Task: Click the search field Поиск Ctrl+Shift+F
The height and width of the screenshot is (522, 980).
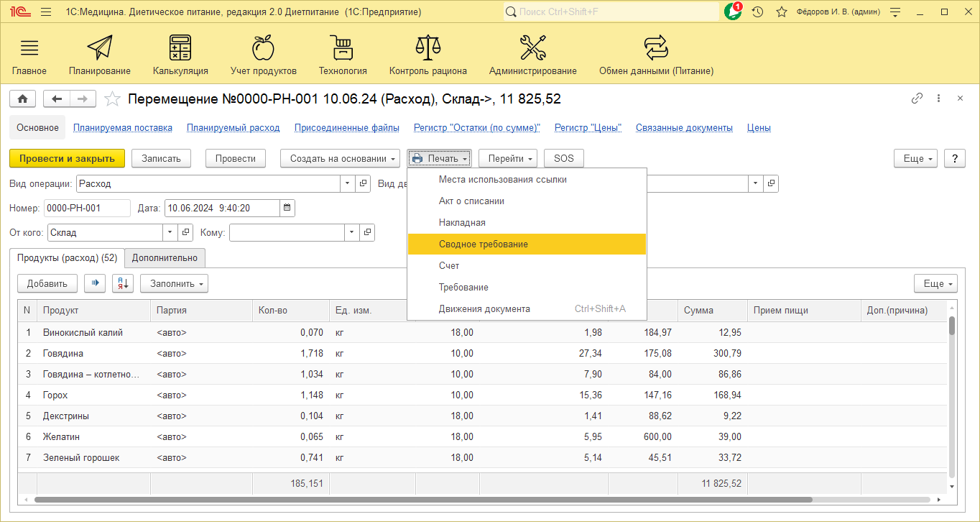Action: click(x=611, y=12)
